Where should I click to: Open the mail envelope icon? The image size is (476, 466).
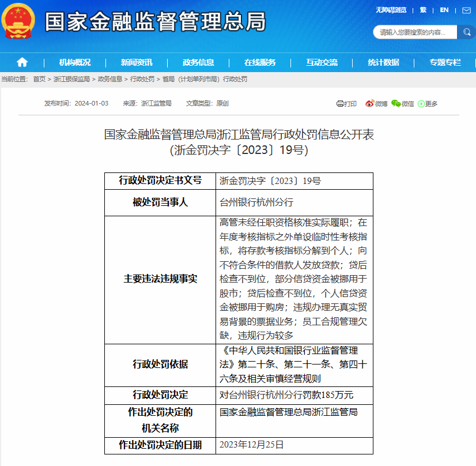tap(466, 10)
